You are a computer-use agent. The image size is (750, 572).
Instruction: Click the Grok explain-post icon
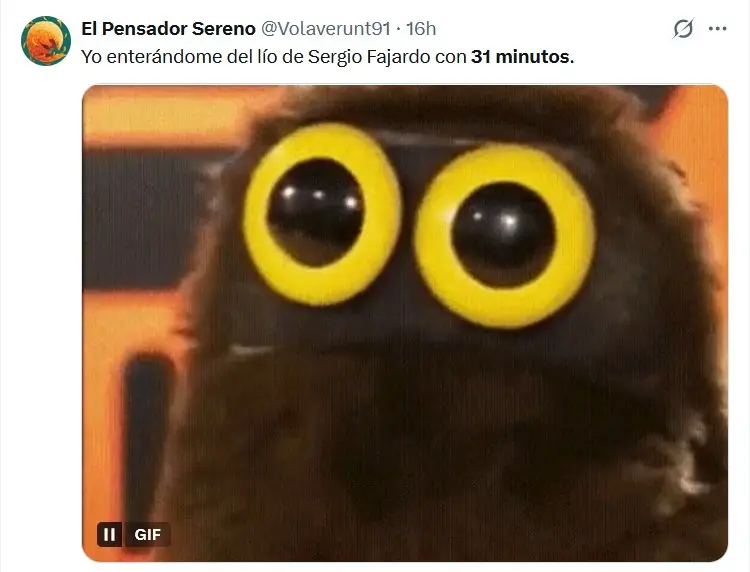(x=683, y=29)
